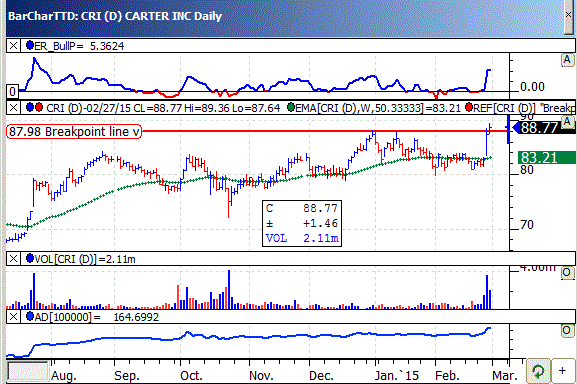This screenshot has width=577, height=384.
Task: Click the plus button at bottom right
Action: [562, 371]
